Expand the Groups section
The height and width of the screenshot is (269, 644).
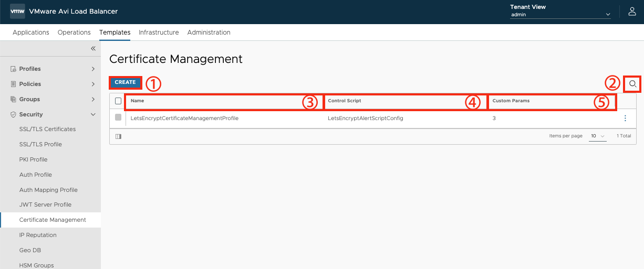coord(93,99)
